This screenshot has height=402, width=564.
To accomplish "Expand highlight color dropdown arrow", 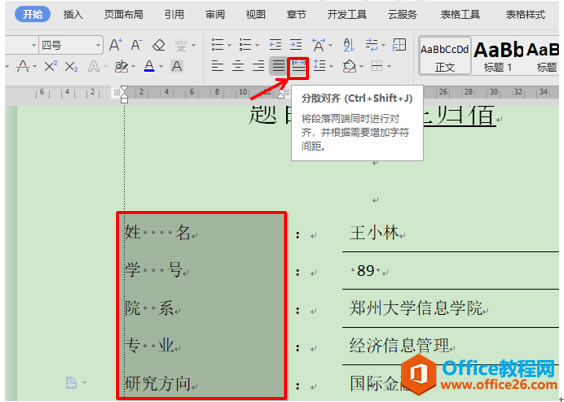I will point(133,67).
